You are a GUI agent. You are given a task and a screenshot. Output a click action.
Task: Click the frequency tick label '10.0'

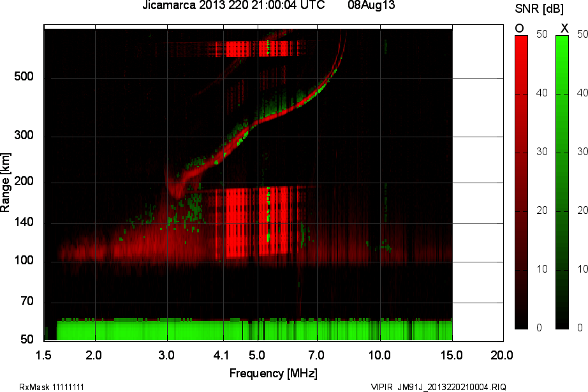[x=379, y=355]
